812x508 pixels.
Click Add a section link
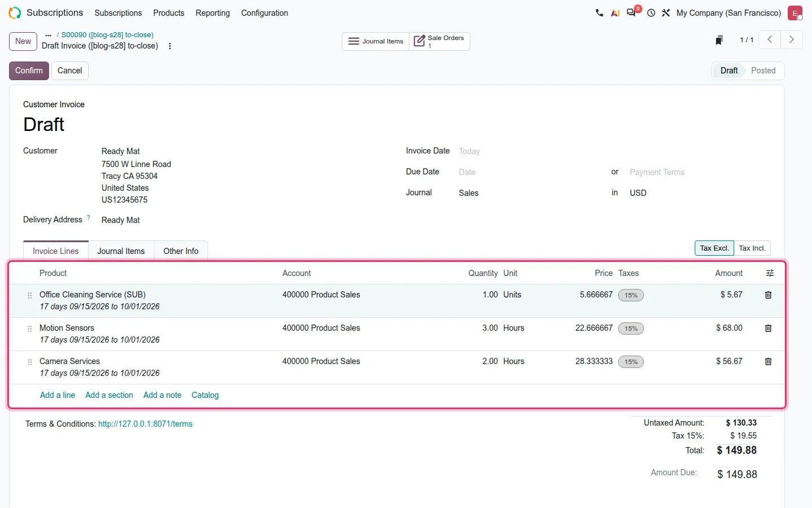(x=109, y=395)
